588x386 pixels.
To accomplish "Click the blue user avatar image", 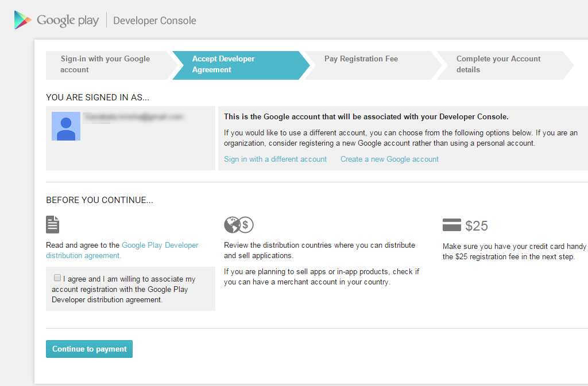I will pos(66,126).
